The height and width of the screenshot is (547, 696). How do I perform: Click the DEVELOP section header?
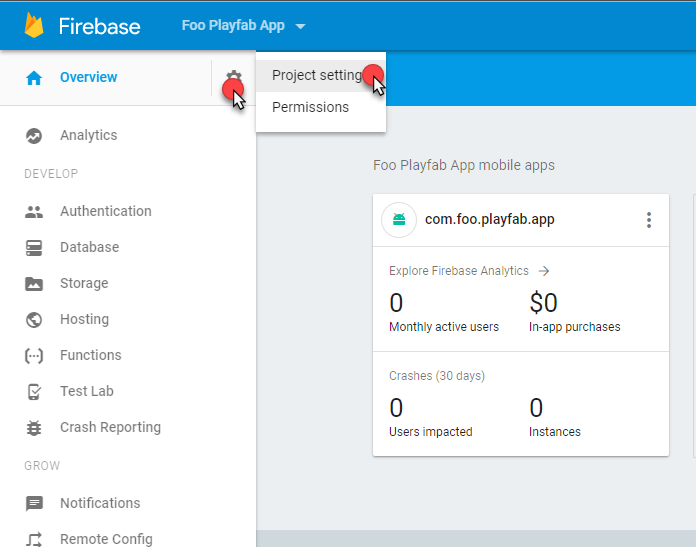pos(51,174)
